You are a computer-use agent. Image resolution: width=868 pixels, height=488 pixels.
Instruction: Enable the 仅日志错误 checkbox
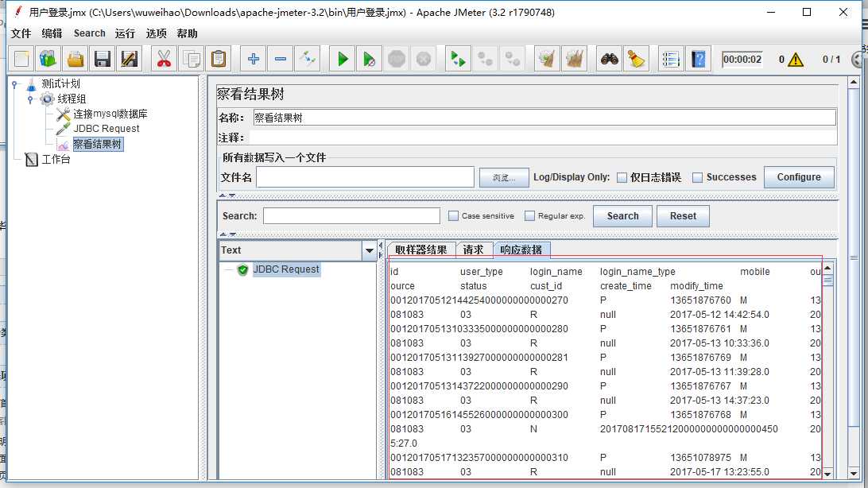pyautogui.click(x=622, y=177)
